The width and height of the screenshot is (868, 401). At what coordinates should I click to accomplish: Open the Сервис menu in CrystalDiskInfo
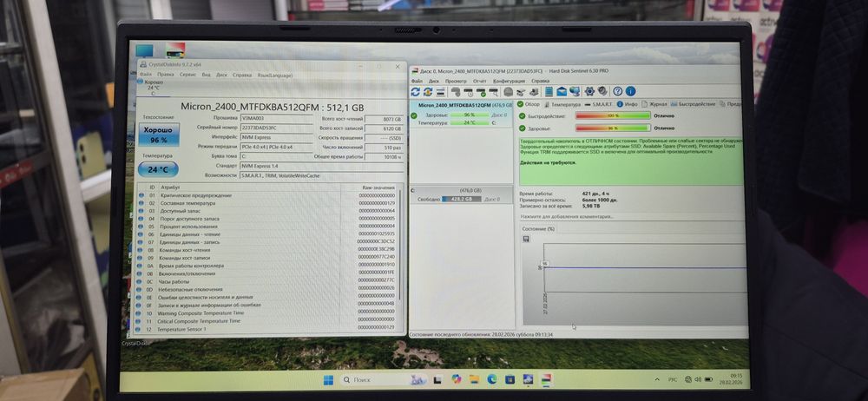click(x=188, y=75)
